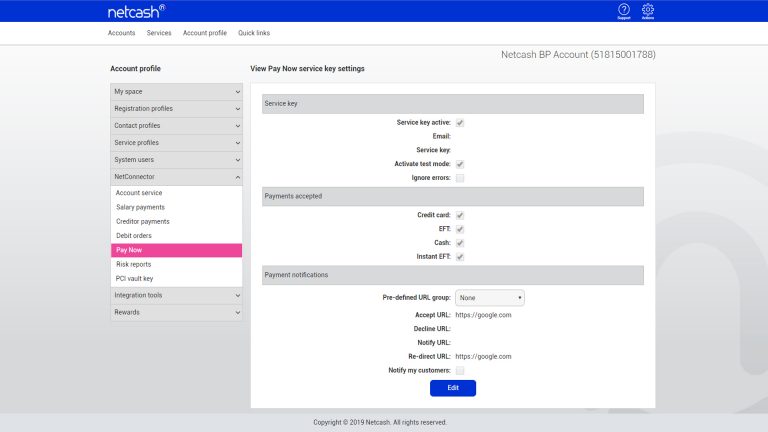
Task: Click the Copyright 2019 Netcash footer text
Action: (380, 422)
